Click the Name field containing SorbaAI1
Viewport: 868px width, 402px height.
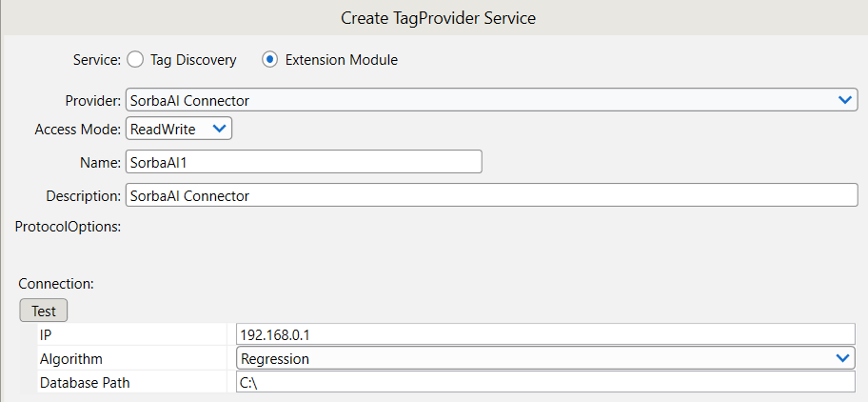click(304, 162)
